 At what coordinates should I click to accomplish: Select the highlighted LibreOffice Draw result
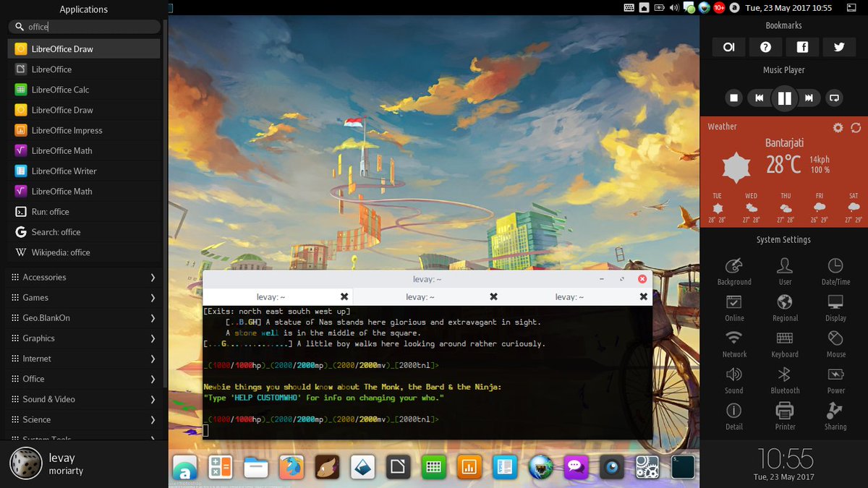(x=84, y=49)
